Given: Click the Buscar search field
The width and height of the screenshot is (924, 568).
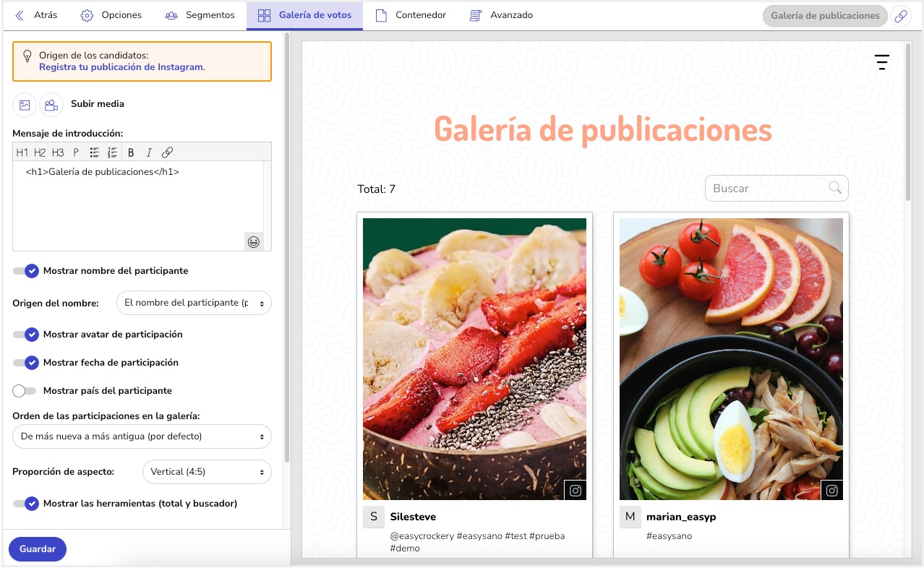Looking at the screenshot, I should click(x=777, y=188).
